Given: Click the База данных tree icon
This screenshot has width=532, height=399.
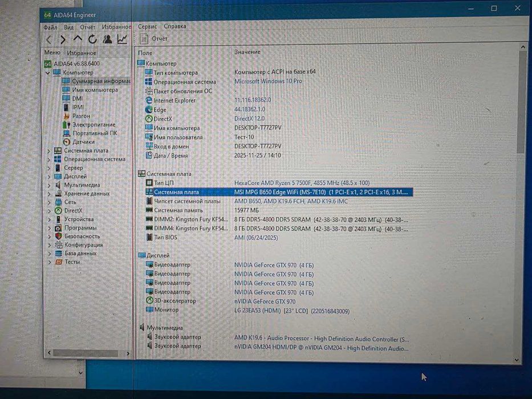Looking at the screenshot, I should pos(58,254).
